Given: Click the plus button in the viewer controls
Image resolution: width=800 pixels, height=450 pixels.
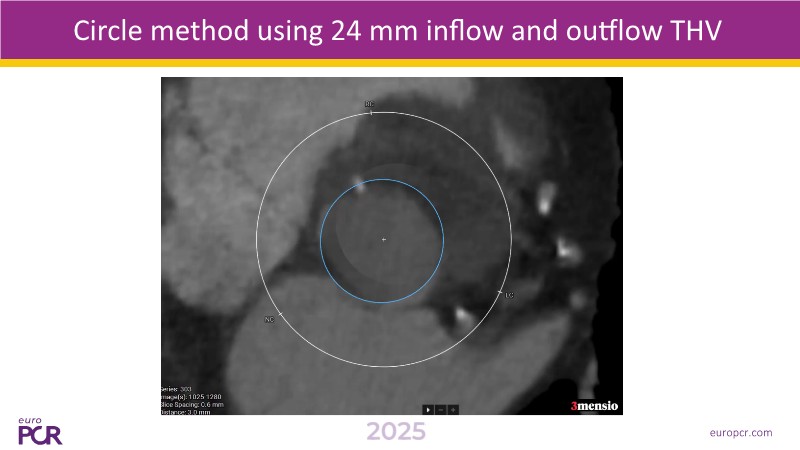Looking at the screenshot, I should (452, 409).
